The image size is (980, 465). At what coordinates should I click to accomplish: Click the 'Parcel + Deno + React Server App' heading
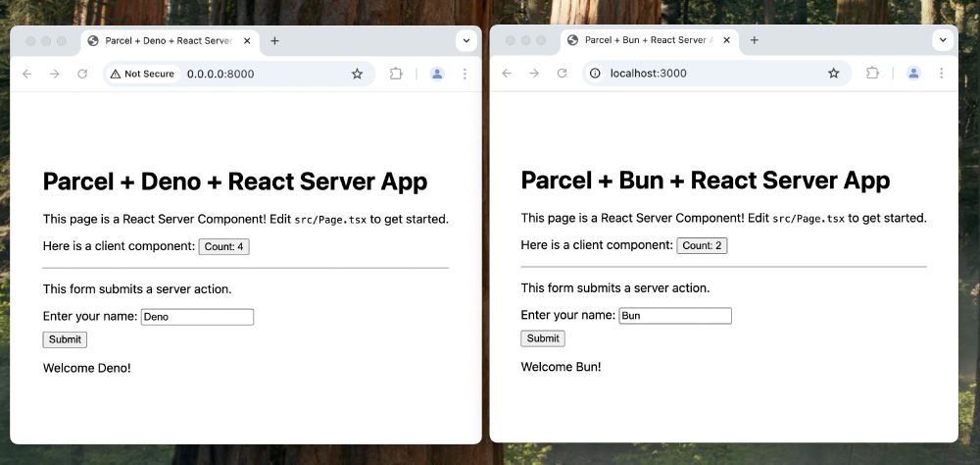[235, 181]
